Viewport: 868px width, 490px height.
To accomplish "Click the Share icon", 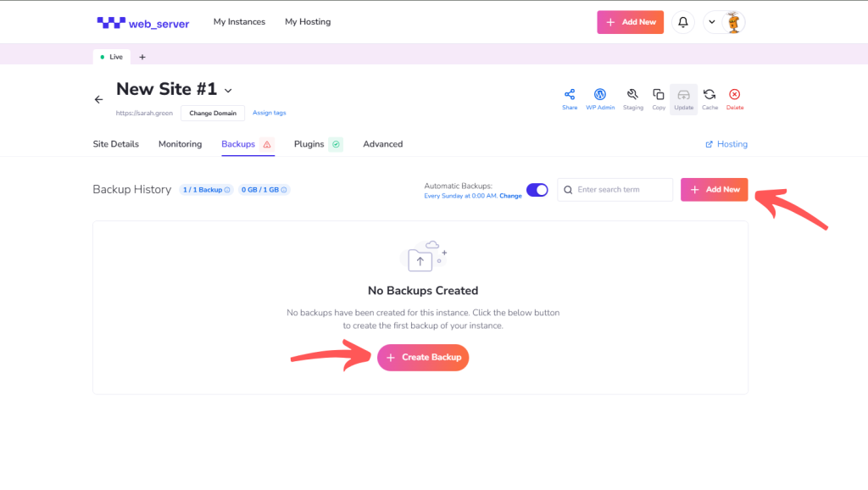I will [x=570, y=95].
